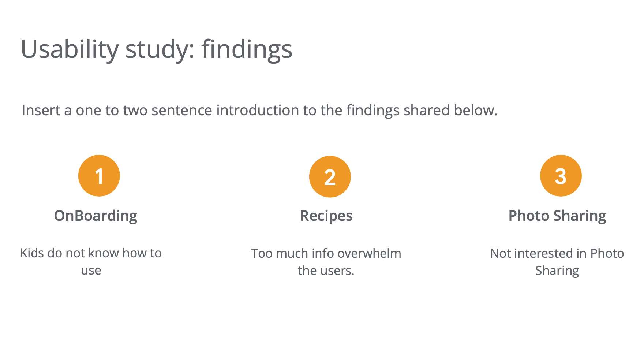Click the introduction sentence placeholder text
The image size is (644, 358).
coord(260,110)
